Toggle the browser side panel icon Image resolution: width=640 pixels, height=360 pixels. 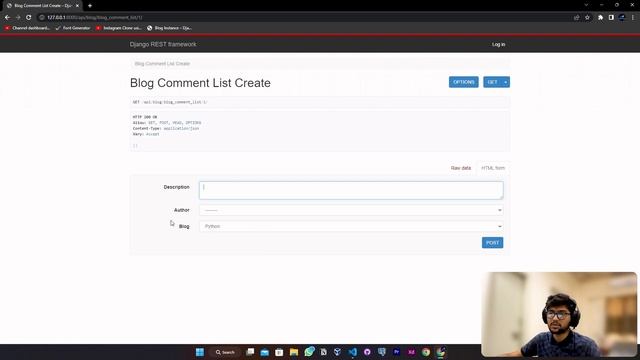coord(611,18)
